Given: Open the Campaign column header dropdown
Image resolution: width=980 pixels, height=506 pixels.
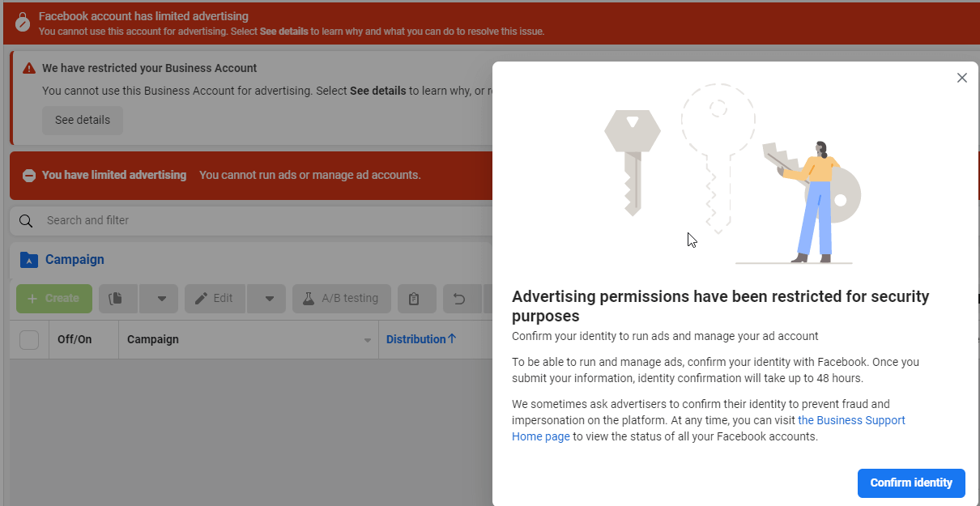Looking at the screenshot, I should tap(367, 339).
